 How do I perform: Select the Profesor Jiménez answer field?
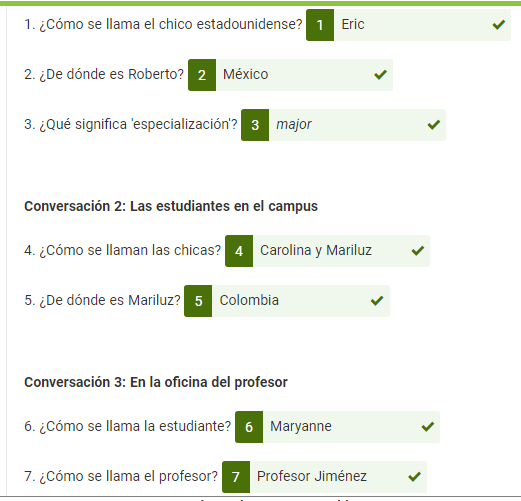[338, 477]
